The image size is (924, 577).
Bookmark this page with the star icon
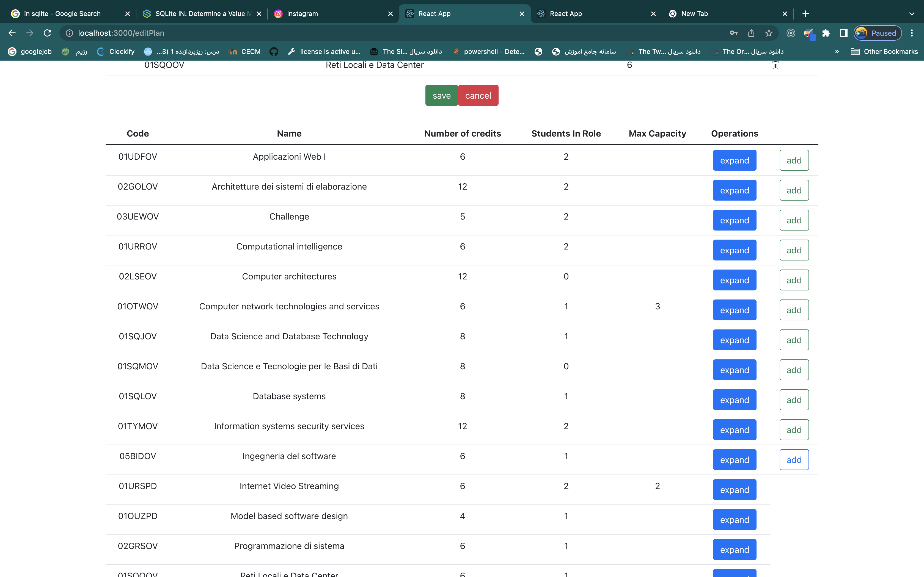[x=769, y=33]
